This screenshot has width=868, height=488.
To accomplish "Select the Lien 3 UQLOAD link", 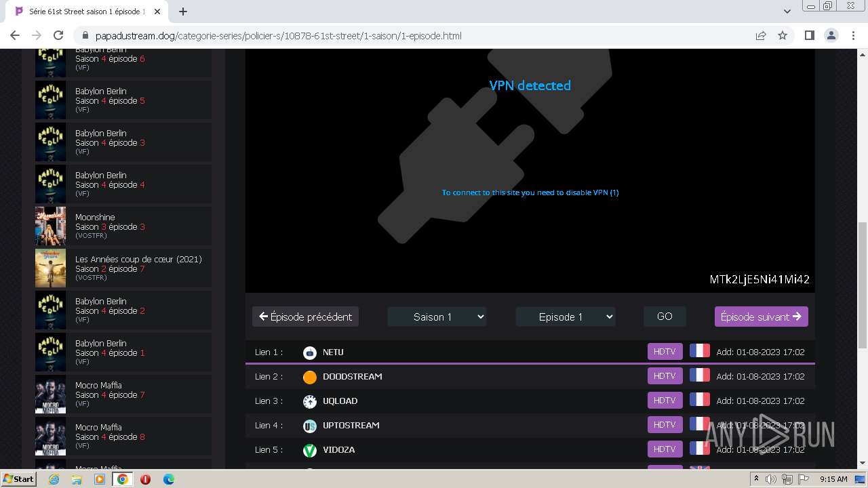I will coord(530,401).
